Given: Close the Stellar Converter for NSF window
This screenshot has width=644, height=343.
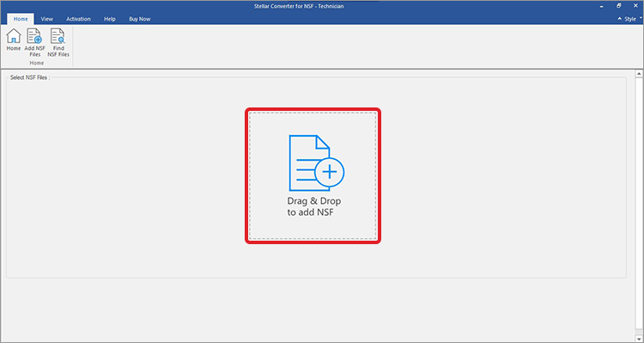Looking at the screenshot, I should (x=635, y=6).
